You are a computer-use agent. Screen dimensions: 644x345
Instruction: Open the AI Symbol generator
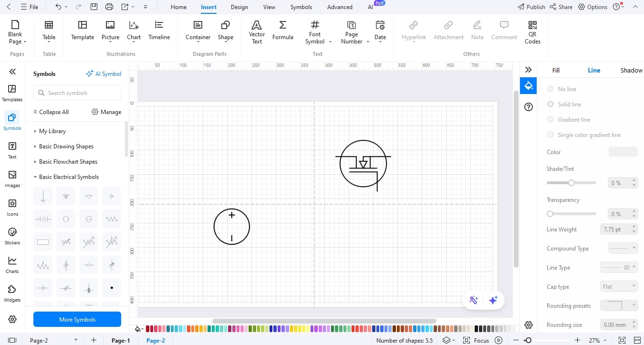104,73
